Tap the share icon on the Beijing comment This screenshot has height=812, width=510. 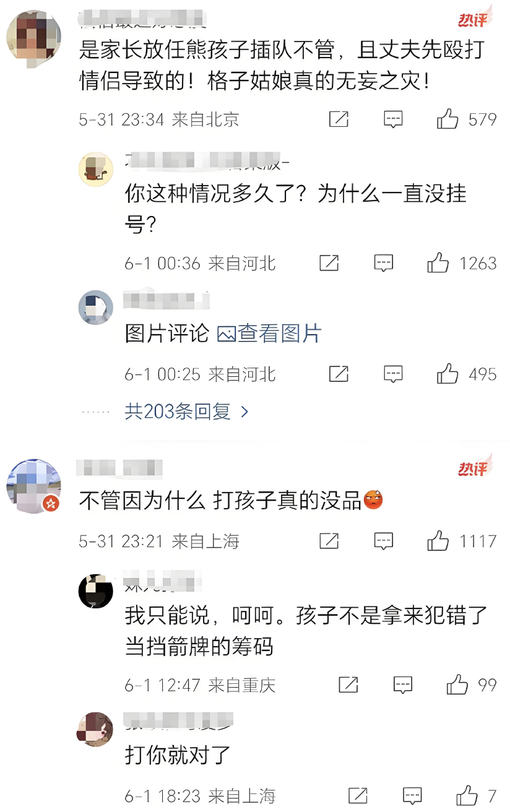pos(339,119)
